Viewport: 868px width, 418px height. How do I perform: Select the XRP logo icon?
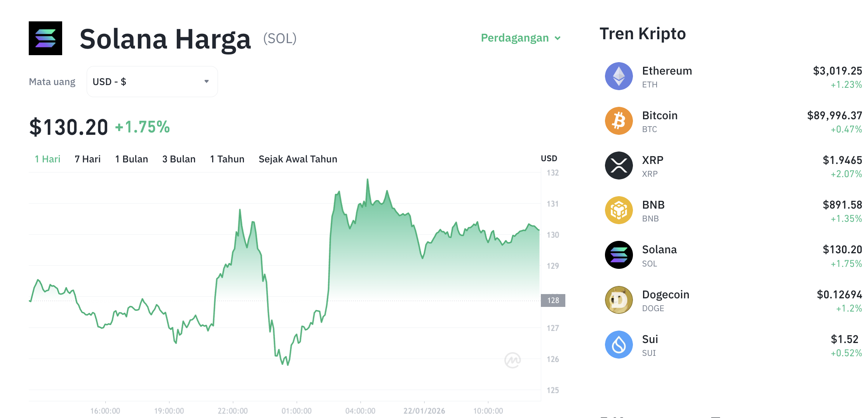(x=619, y=165)
